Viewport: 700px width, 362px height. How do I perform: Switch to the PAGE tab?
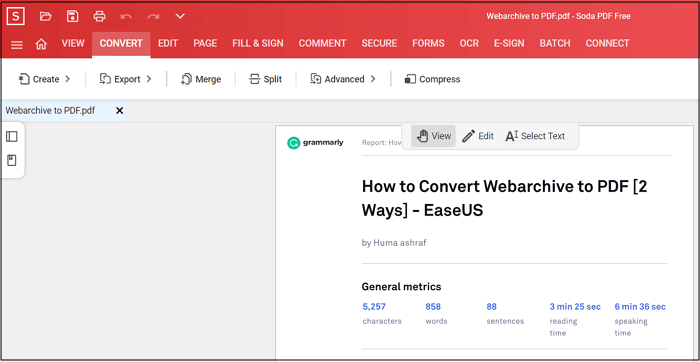pos(205,43)
